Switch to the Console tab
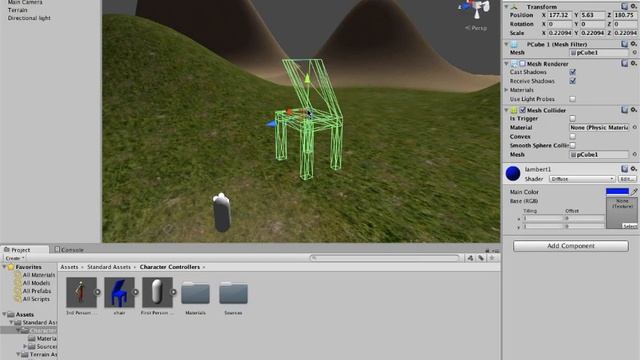The width and height of the screenshot is (640, 360). (69, 249)
